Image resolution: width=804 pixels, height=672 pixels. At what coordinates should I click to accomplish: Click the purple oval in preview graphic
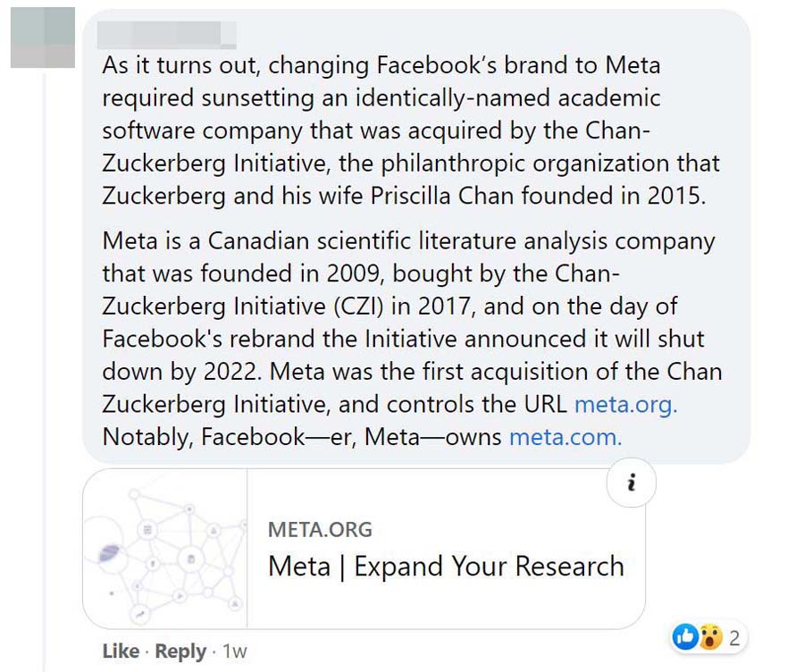pyautogui.click(x=112, y=551)
